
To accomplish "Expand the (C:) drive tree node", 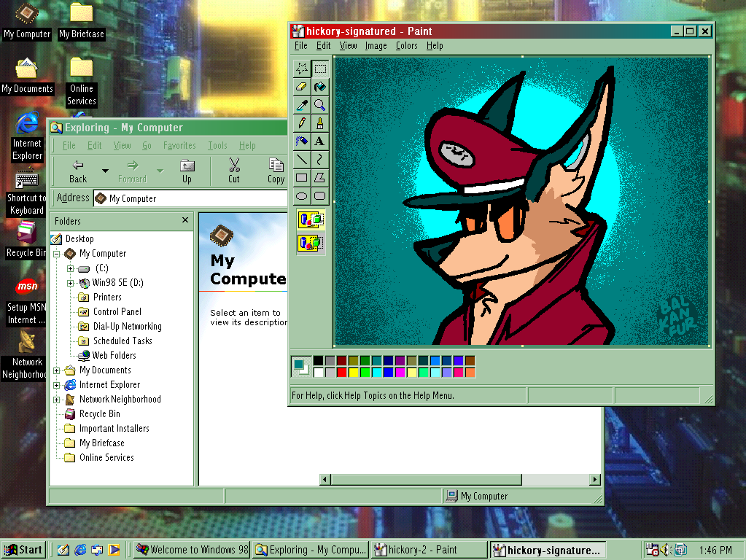I will click(x=71, y=269).
